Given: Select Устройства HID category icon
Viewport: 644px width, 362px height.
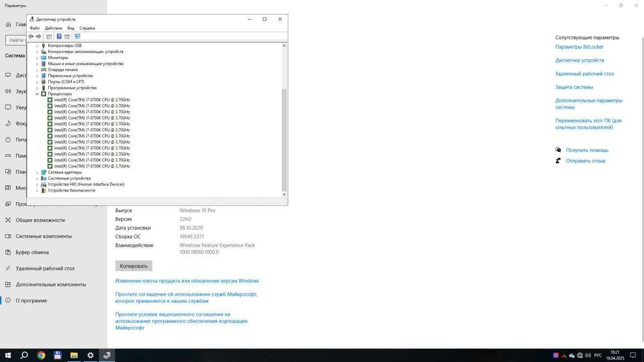Looking at the screenshot, I should pyautogui.click(x=44, y=185).
